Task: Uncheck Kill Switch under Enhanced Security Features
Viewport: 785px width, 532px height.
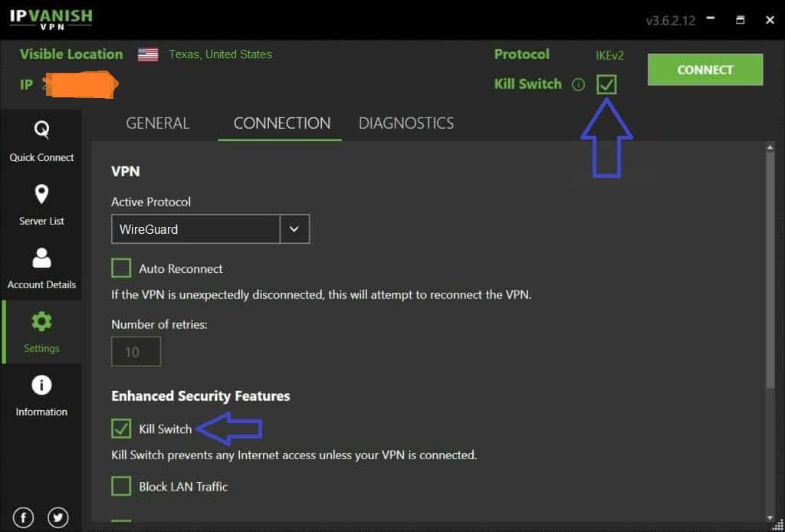Action: tap(121, 429)
